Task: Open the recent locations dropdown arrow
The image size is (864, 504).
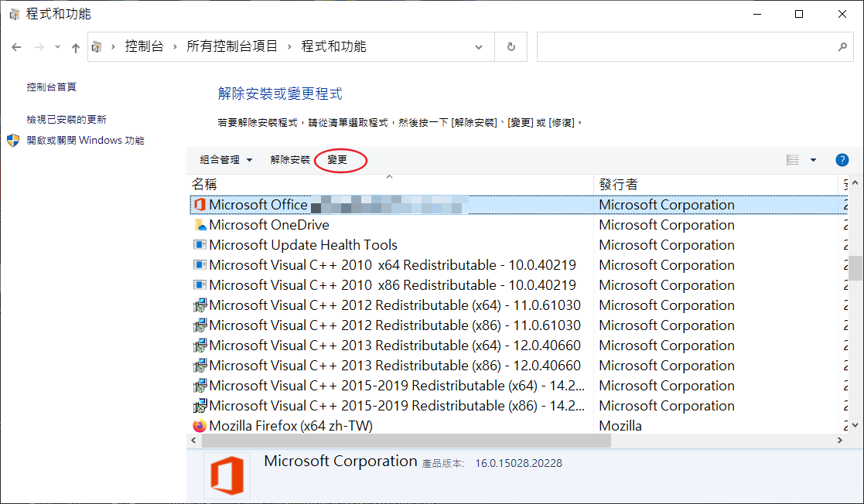Action: click(x=57, y=47)
